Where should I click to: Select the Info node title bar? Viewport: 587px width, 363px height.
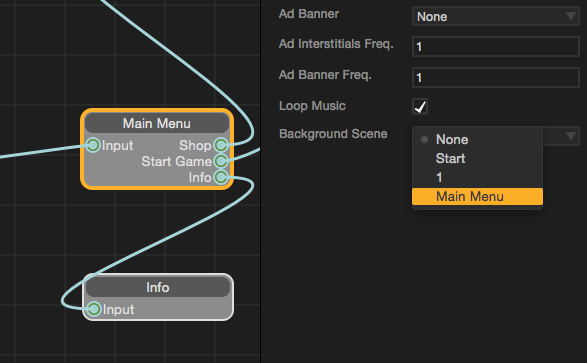[158, 287]
